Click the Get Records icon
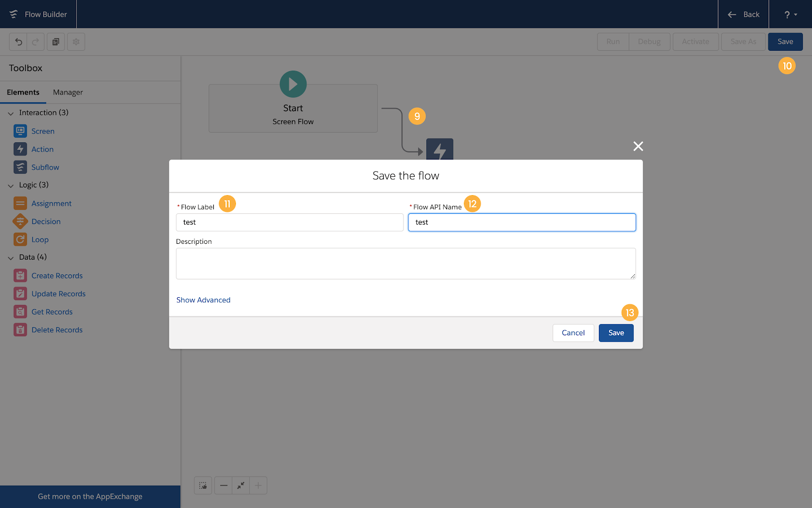Image resolution: width=812 pixels, height=508 pixels. point(20,312)
